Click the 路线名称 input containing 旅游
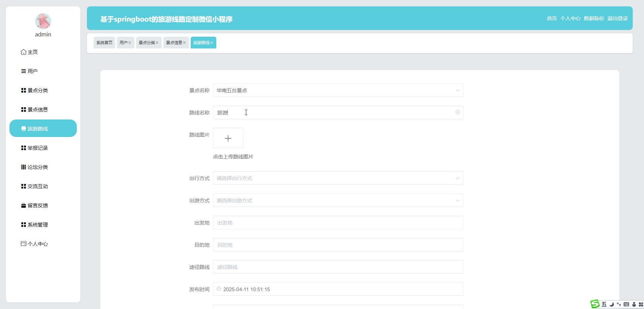This screenshot has width=644, height=309. coord(338,112)
